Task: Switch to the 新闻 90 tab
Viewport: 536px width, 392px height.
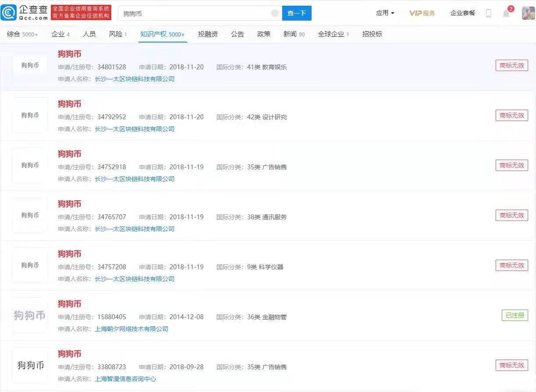Action: 294,34
